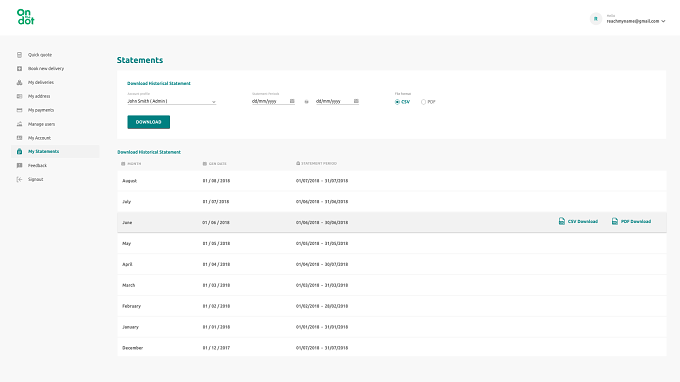
Task: Go to My Account in sidebar
Action: tap(39, 138)
